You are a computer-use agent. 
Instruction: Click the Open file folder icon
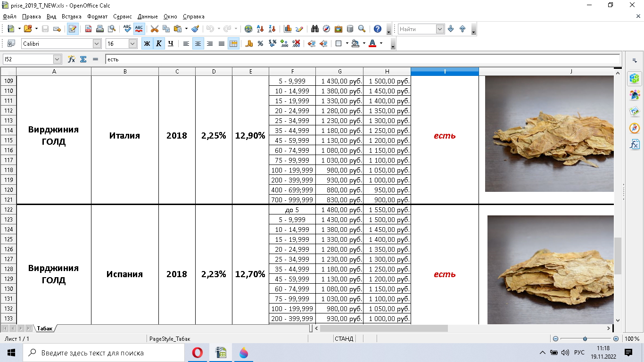pos(27,29)
